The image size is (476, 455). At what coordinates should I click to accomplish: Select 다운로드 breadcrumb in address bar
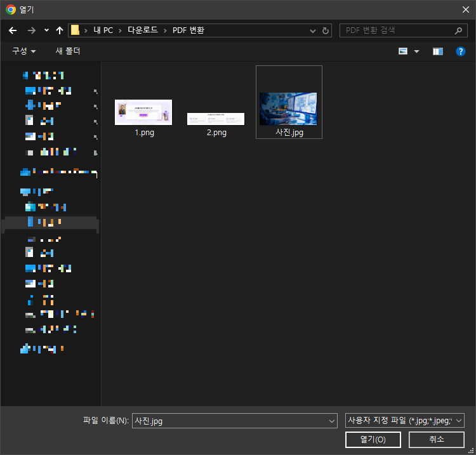[143, 30]
